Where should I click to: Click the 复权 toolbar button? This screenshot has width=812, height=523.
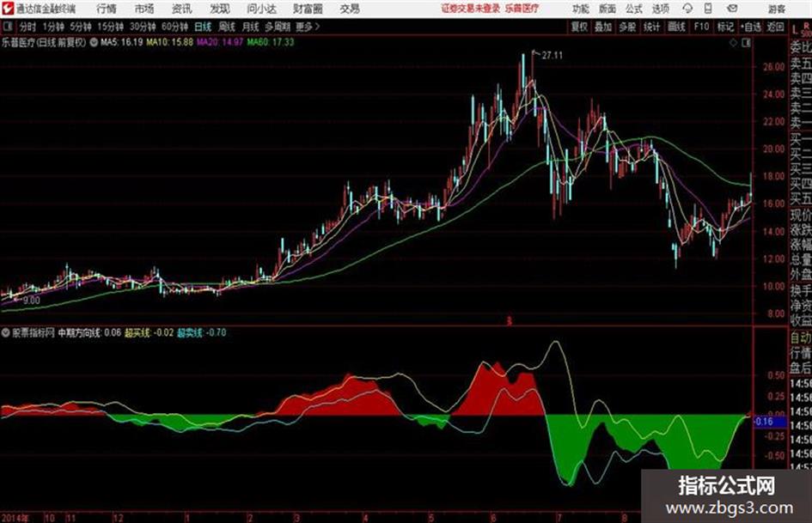click(x=579, y=27)
